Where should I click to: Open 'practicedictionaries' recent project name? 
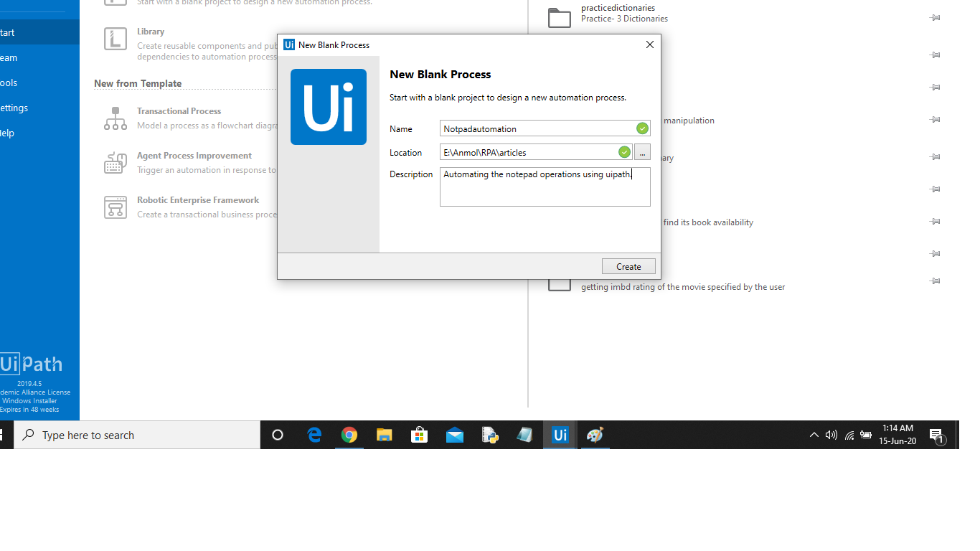point(618,8)
